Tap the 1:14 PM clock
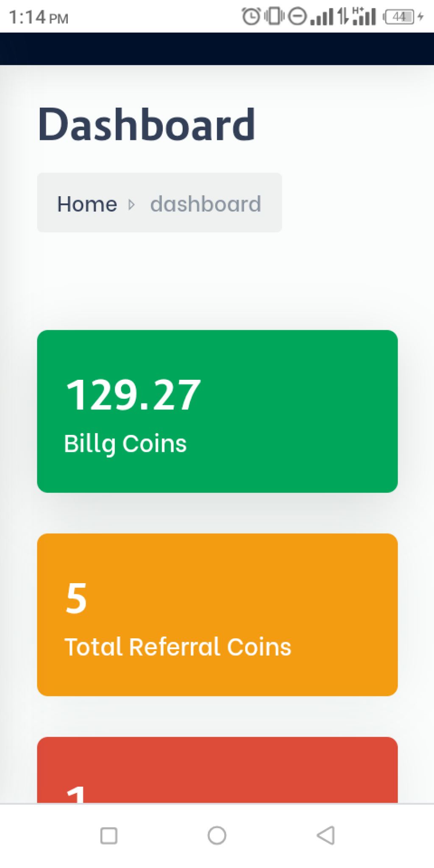The width and height of the screenshot is (434, 868). point(39,17)
